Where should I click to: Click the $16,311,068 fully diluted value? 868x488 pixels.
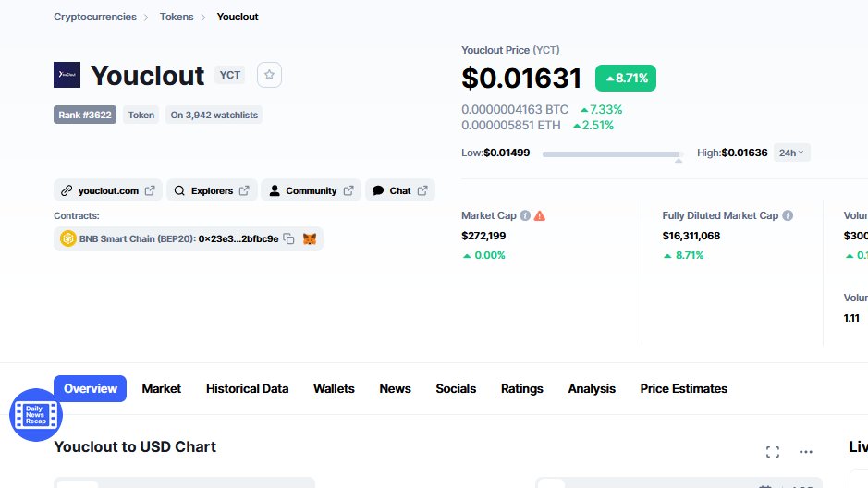691,236
